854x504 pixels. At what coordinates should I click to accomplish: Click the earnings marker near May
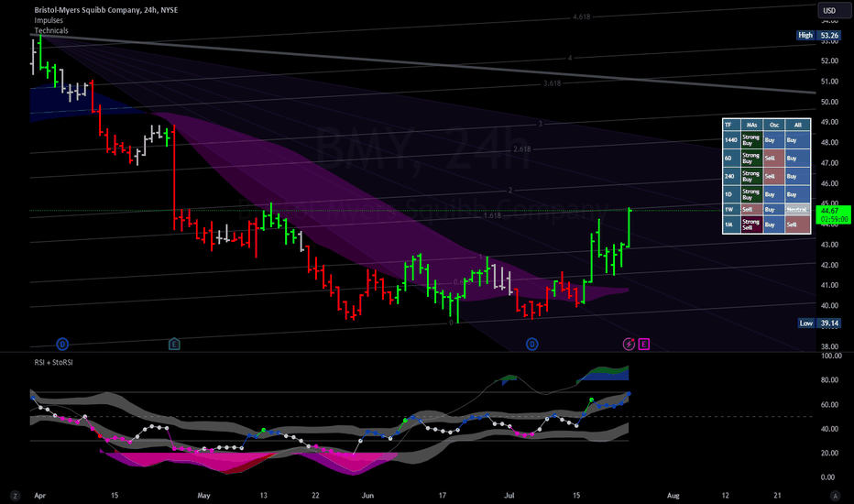(x=174, y=344)
